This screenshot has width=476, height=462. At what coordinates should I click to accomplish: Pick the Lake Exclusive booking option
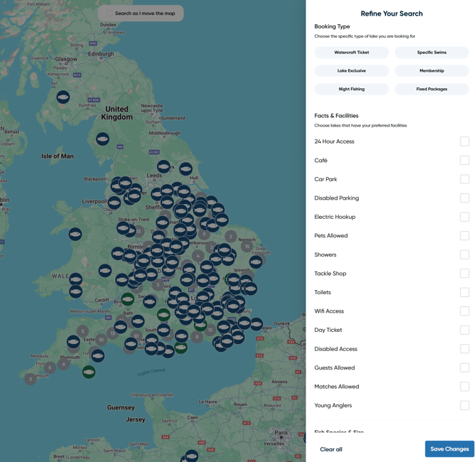[x=352, y=71]
